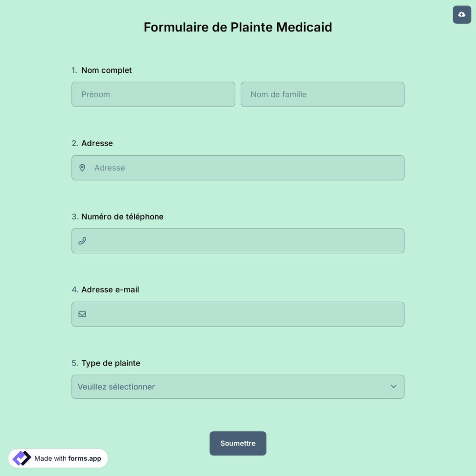Click the Soumettre button
Image resolution: width=476 pixels, height=476 pixels.
[238, 443]
